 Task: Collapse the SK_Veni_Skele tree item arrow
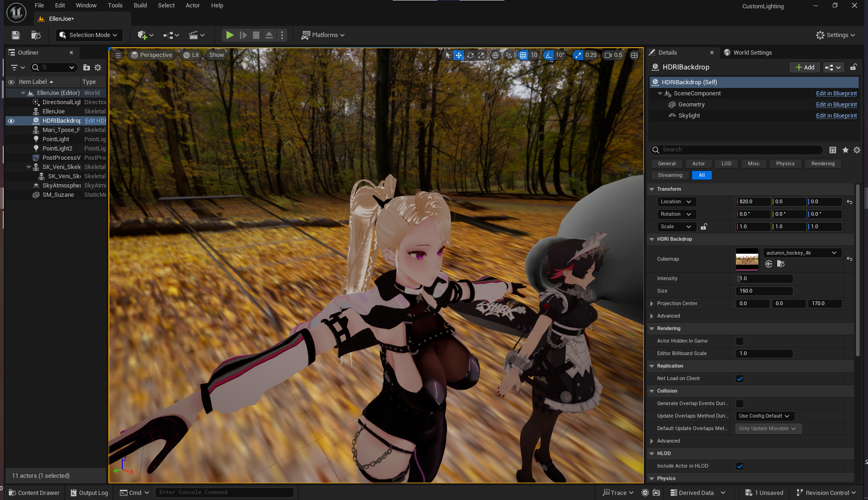pos(29,167)
